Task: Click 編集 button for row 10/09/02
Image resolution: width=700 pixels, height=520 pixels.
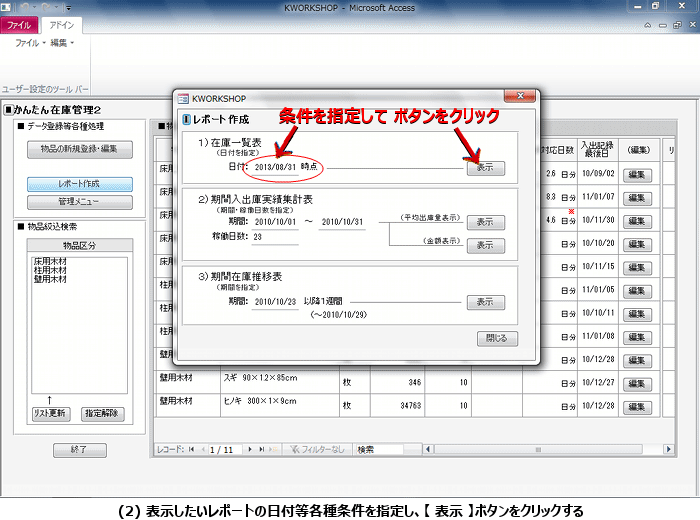Action: pyautogui.click(x=637, y=175)
